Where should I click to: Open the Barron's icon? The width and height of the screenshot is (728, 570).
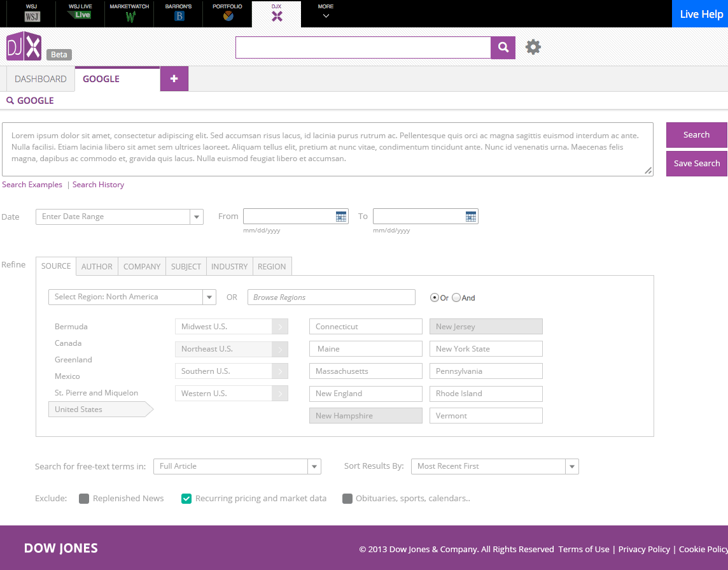click(x=179, y=17)
